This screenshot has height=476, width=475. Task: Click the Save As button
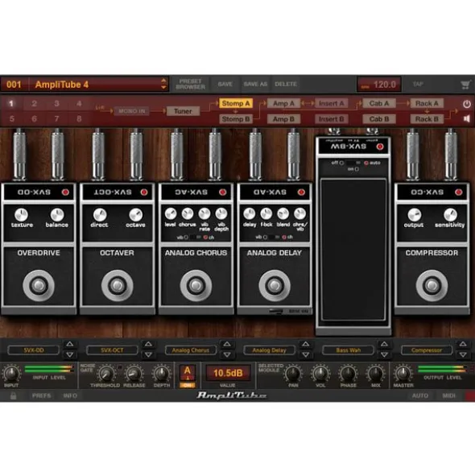(255, 84)
